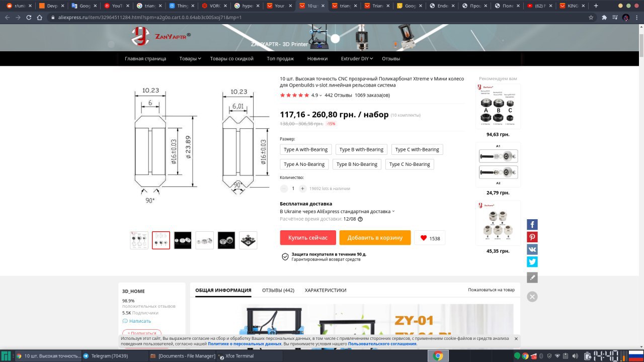Select the Type C with-Bearing option

coord(417,149)
